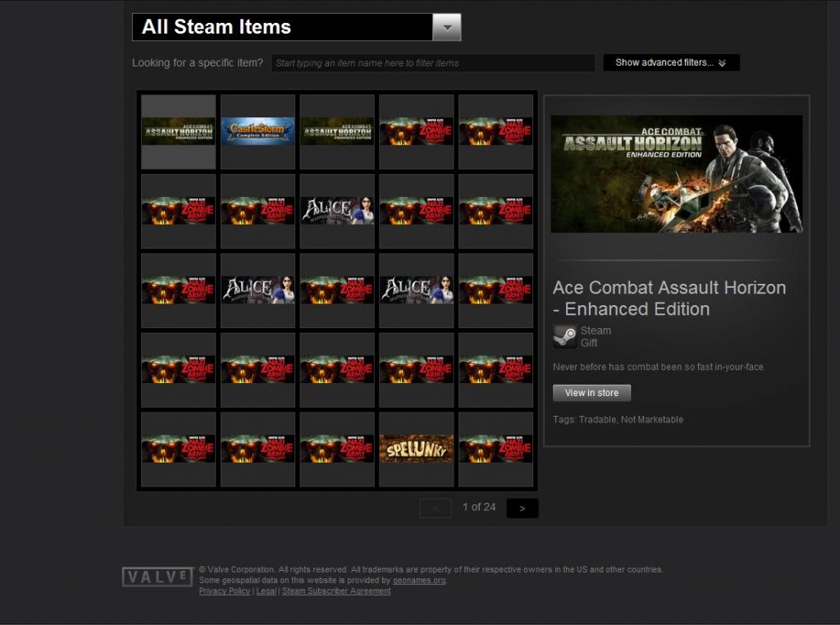Select the highlighted Ace Combat Assault Horizon item
840x625 pixels.
pyautogui.click(x=178, y=132)
